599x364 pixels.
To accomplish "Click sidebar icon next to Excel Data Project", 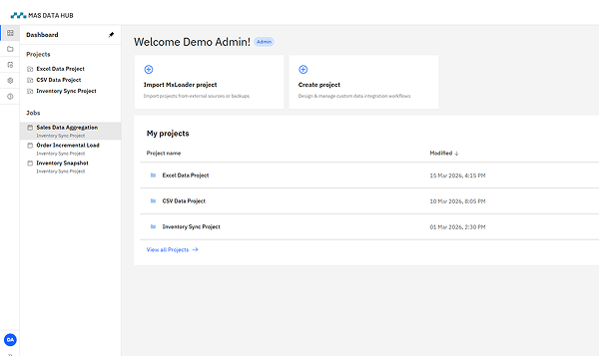I will coord(30,69).
